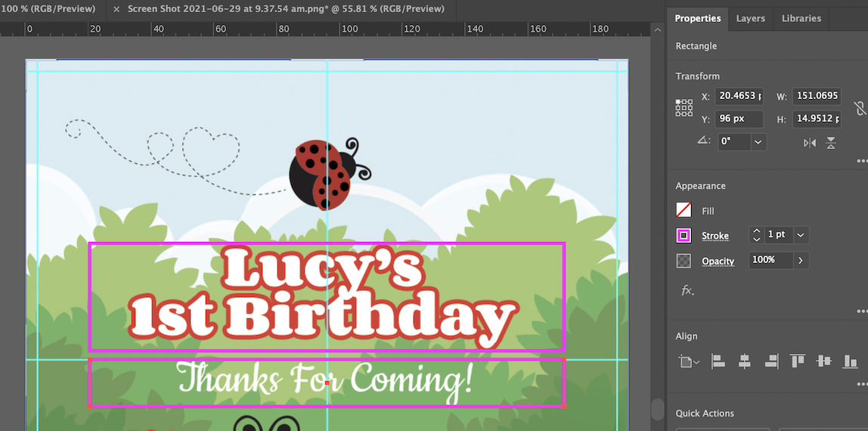Click the canvas scroll up arrow
This screenshot has width=868, height=431.
658,29
